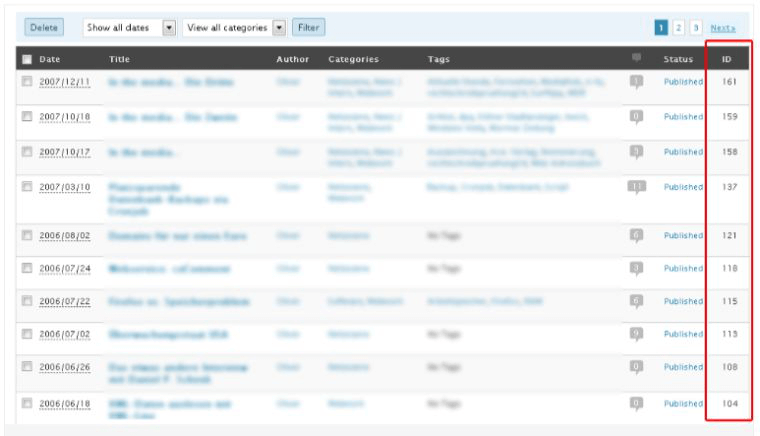Open the Show all dates dropdown
Image resolution: width=760 pixels, height=436 pixels.
click(129, 28)
